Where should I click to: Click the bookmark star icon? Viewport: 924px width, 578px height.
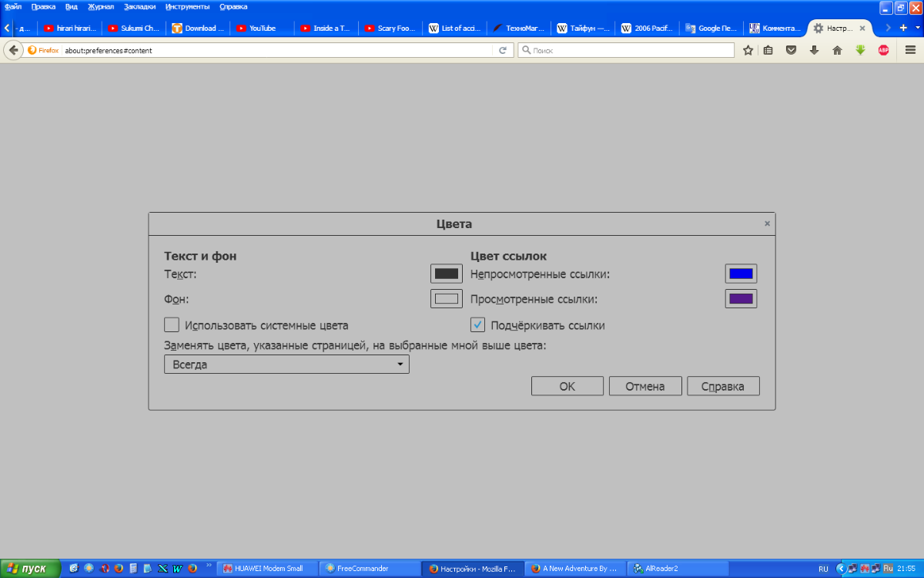tap(748, 50)
